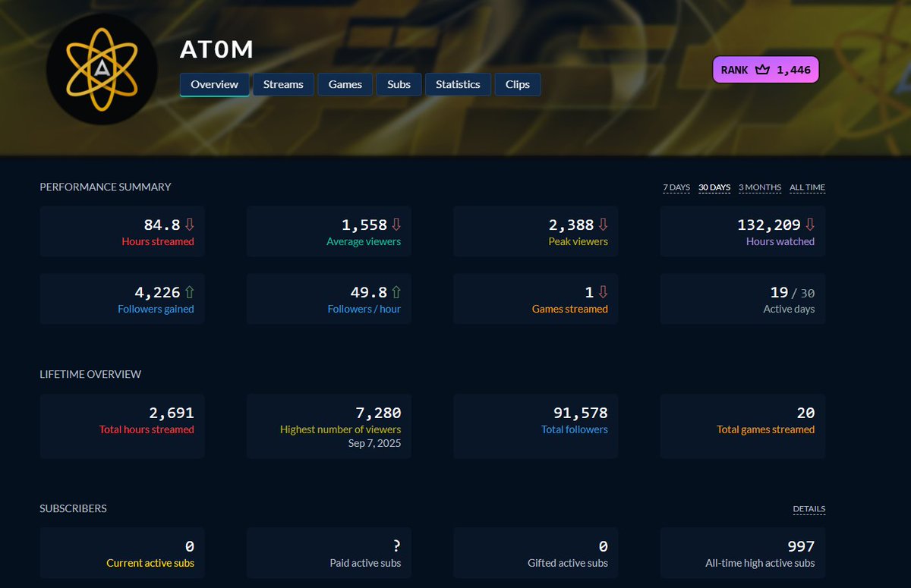Click the 7,280 highest viewers value
The image size is (911, 588).
coord(378,413)
